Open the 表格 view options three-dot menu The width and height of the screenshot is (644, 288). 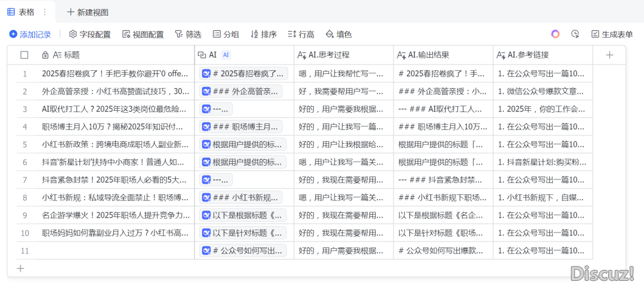point(44,12)
